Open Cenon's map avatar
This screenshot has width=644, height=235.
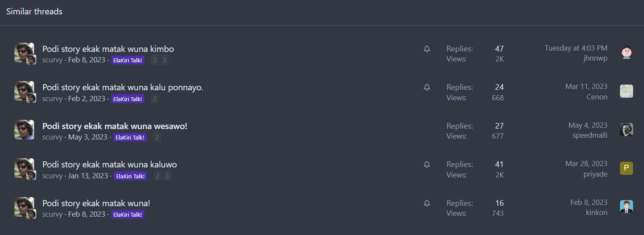[x=627, y=91]
